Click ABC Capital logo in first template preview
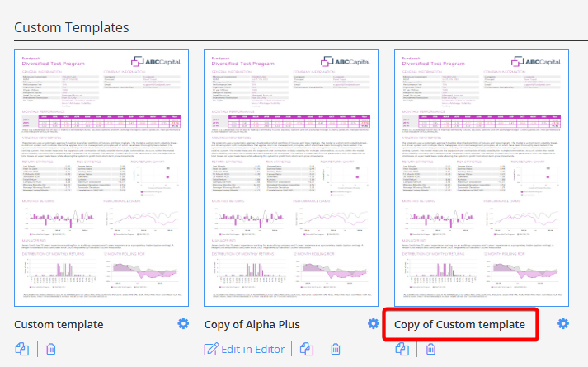The height and width of the screenshot is (367, 588). pos(160,61)
